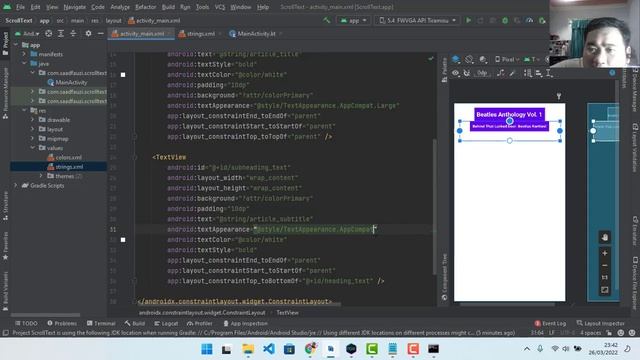Click the Windows Start button
Screen dimensions: 640x360
click(x=207, y=349)
